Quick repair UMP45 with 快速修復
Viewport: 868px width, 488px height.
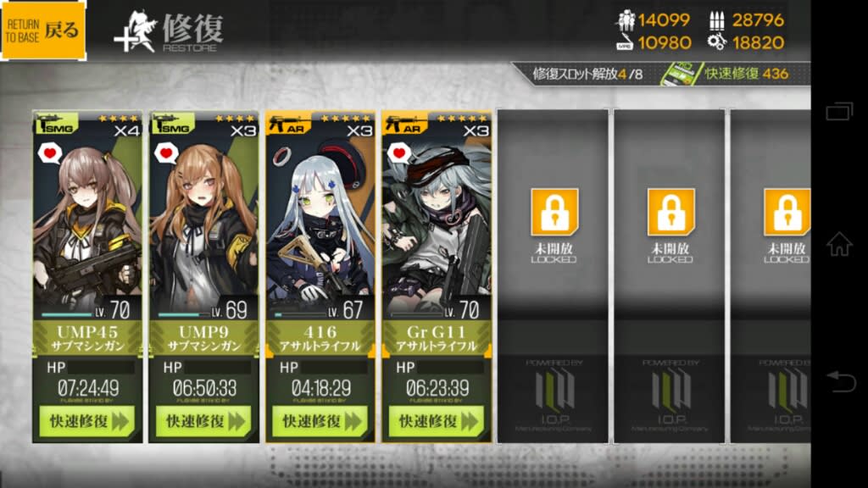pyautogui.click(x=87, y=421)
